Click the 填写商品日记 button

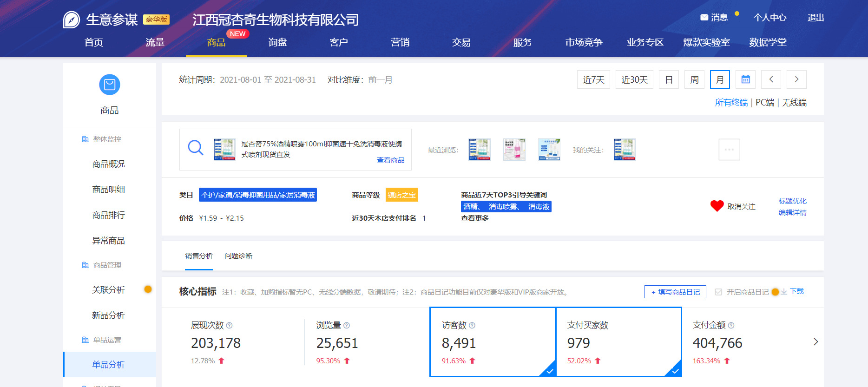click(675, 292)
